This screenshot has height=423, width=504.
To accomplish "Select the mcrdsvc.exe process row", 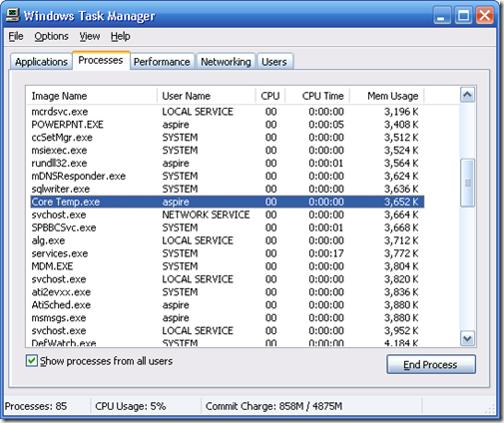I will [x=228, y=112].
